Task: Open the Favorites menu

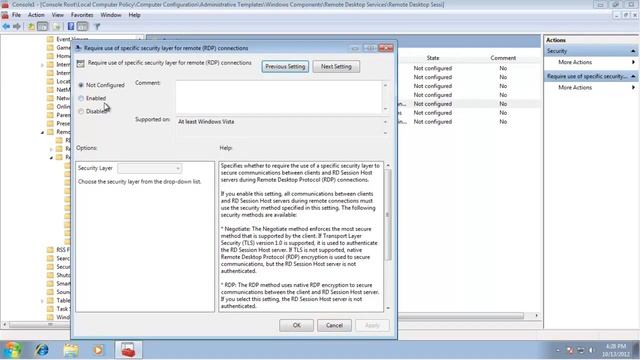Action: 82,15
